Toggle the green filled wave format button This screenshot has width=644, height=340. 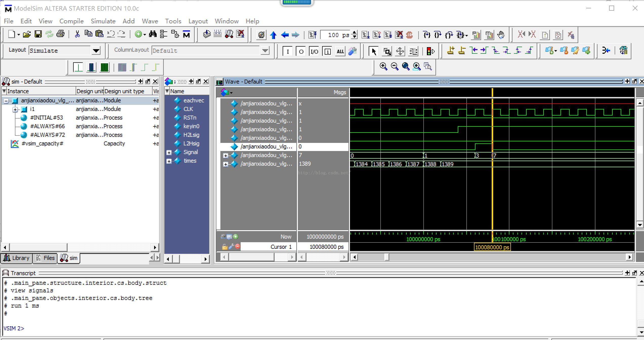point(104,67)
